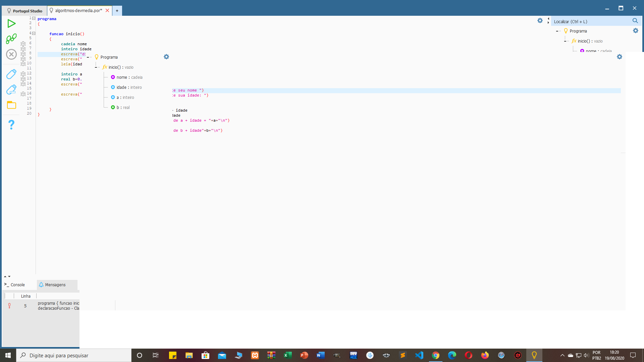Run the program with the play button

click(11, 23)
